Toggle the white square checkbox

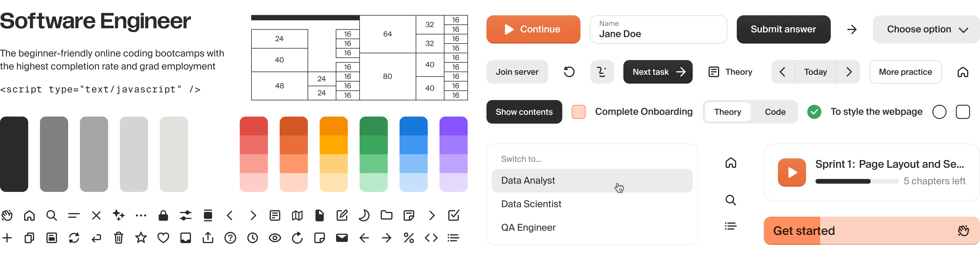click(963, 112)
